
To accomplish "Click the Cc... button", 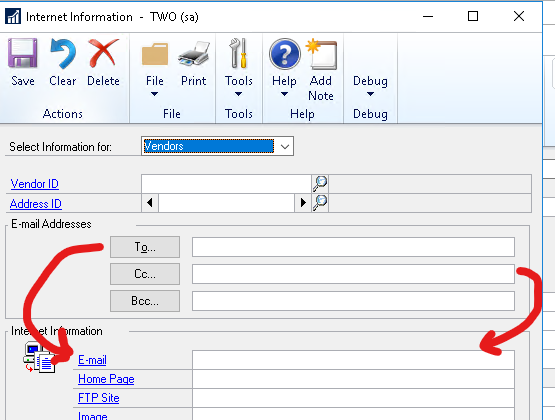I will [x=145, y=274].
